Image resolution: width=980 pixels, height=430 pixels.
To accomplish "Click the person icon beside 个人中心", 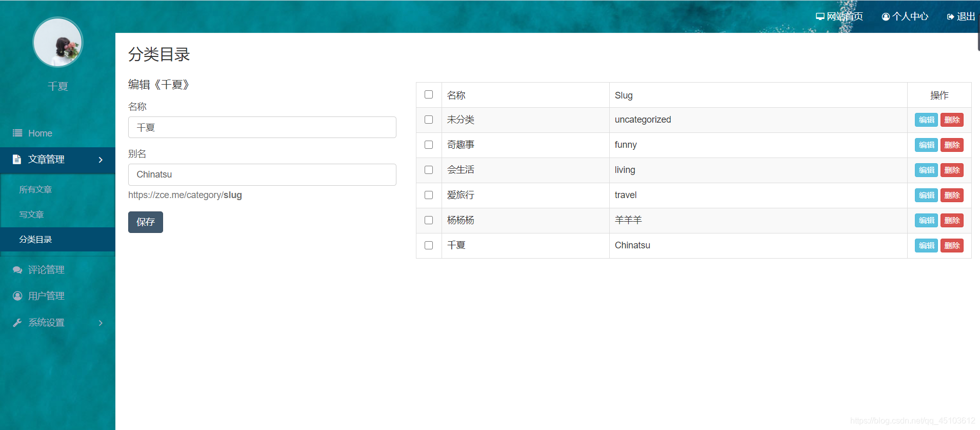I will (x=886, y=16).
